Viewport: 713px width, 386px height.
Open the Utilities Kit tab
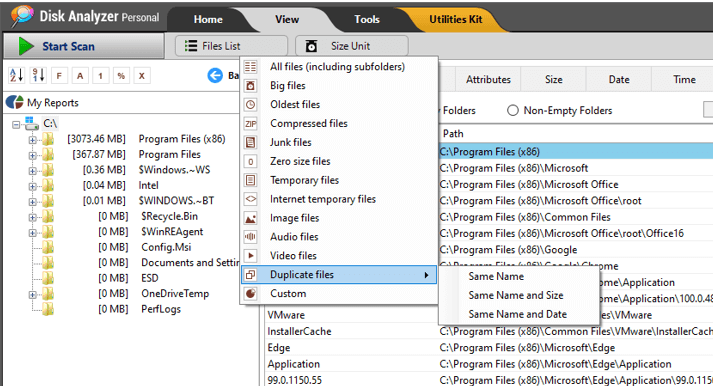click(456, 20)
